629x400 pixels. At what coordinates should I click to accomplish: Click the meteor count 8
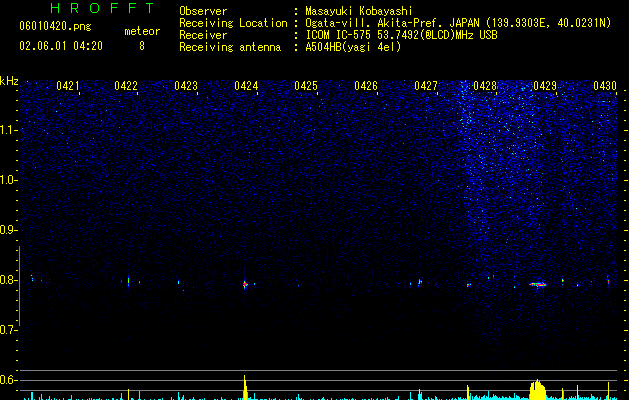click(x=142, y=46)
